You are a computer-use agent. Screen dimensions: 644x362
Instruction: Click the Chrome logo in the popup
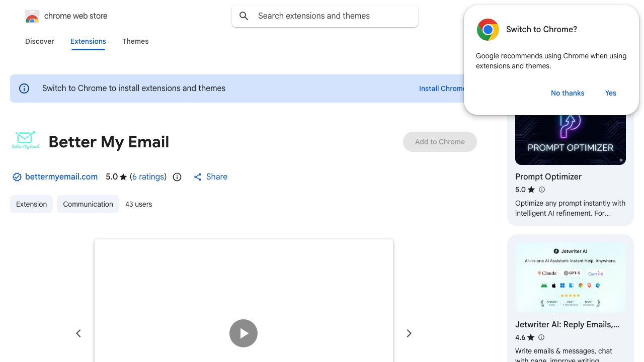[x=488, y=30]
